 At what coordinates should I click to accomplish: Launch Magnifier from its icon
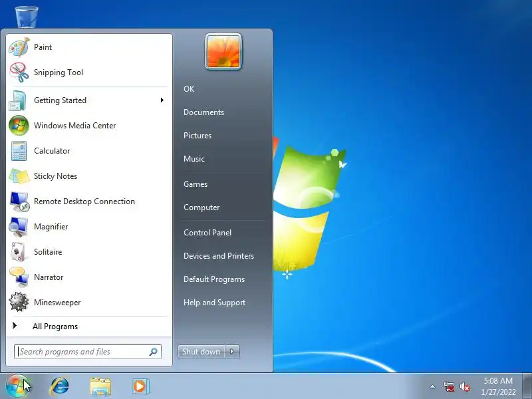click(x=19, y=227)
